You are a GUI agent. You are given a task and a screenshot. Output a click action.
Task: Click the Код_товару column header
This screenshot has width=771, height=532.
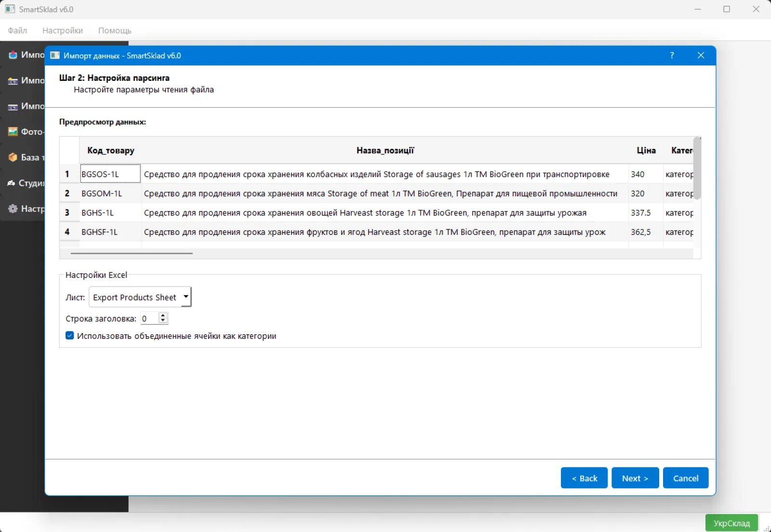(110, 151)
